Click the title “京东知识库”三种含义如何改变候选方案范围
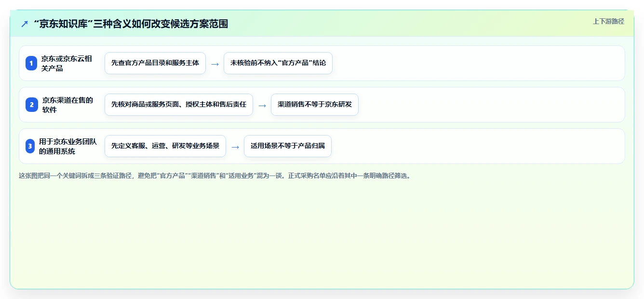This screenshot has height=299, width=644. 131,24
